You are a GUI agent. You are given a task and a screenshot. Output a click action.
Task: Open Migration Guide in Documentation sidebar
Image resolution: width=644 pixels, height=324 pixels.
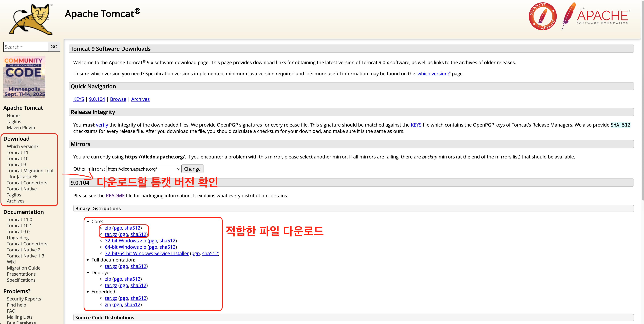point(24,268)
